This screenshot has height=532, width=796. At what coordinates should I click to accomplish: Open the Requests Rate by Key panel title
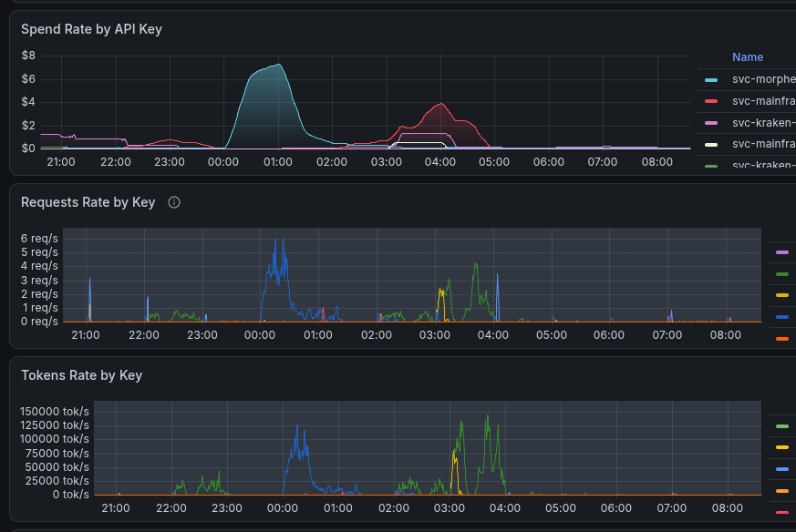[88, 202]
